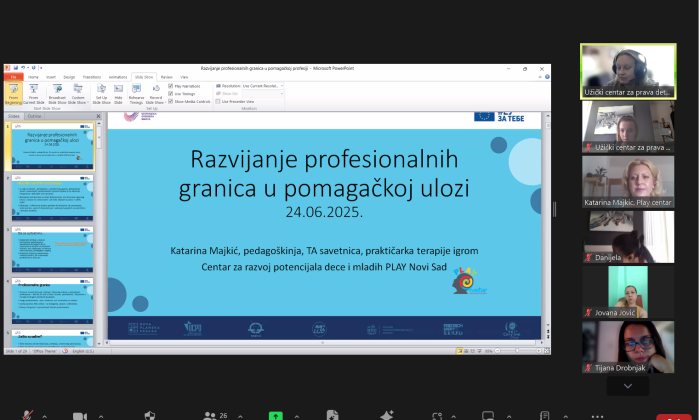Open Zoom Security shield
The height and width of the screenshot is (420, 700).
pyautogui.click(x=150, y=416)
